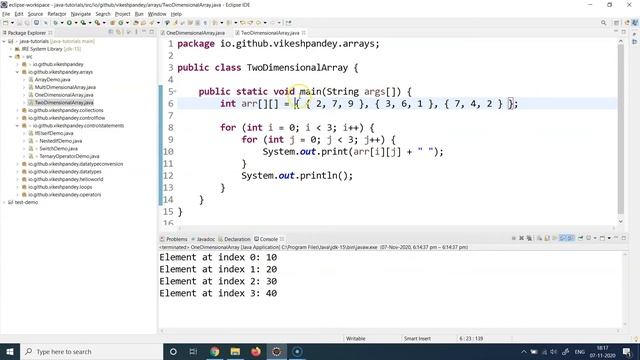Click Remove Launch icon in Console
Viewport: 640px width, 360px height.
[x=521, y=238]
